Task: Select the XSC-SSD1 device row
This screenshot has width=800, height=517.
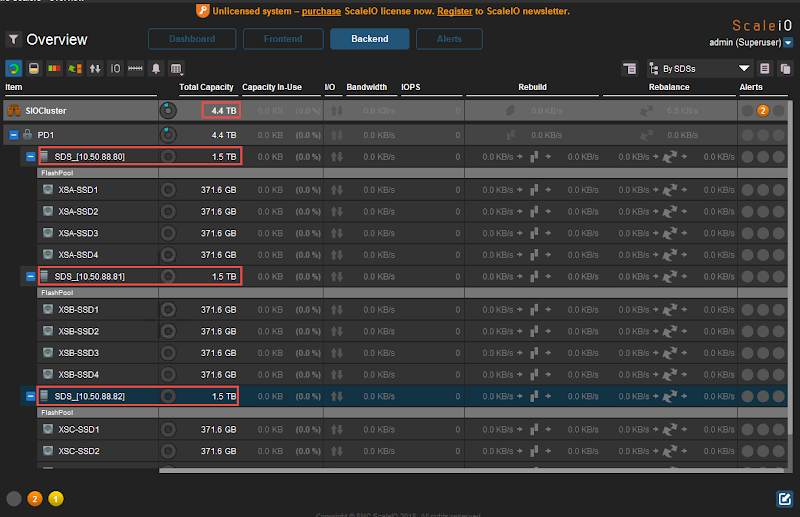Action: click(412, 430)
